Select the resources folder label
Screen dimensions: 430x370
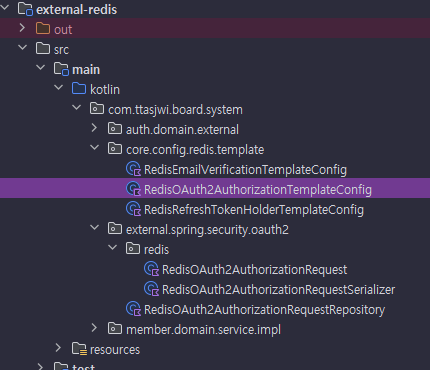(115, 350)
